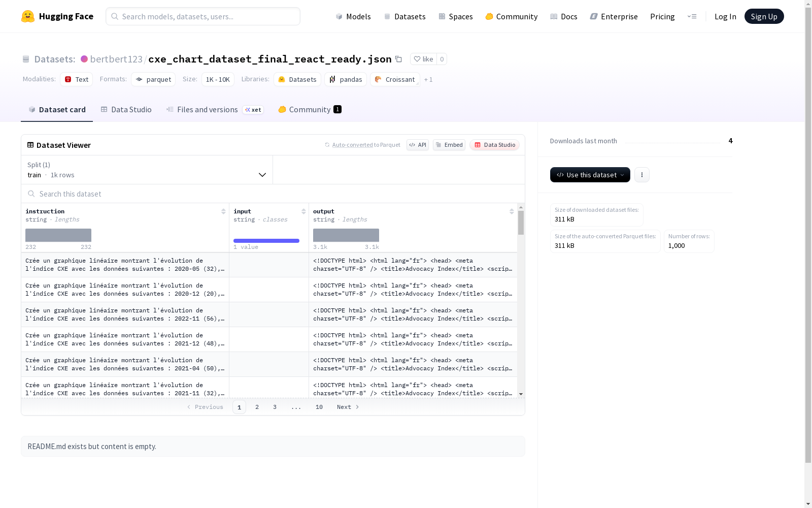Click the Hugging Face logo icon
This screenshot has width=812, height=508.
click(x=28, y=16)
